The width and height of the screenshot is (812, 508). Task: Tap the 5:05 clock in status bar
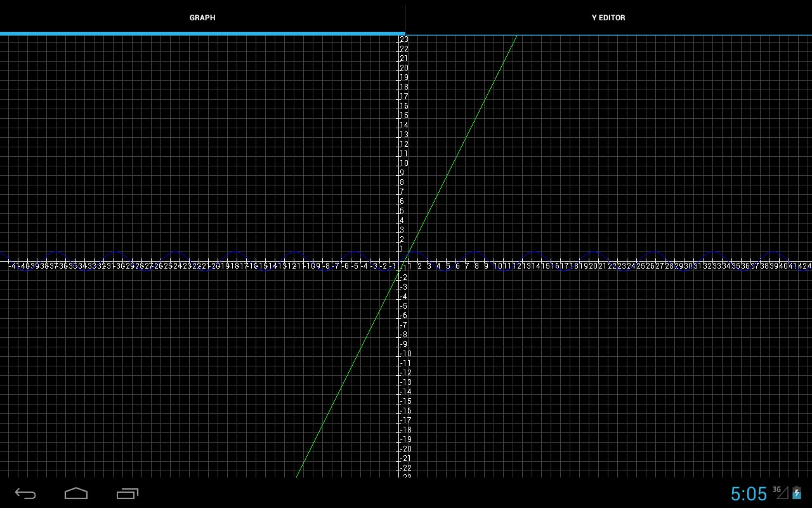(x=749, y=493)
